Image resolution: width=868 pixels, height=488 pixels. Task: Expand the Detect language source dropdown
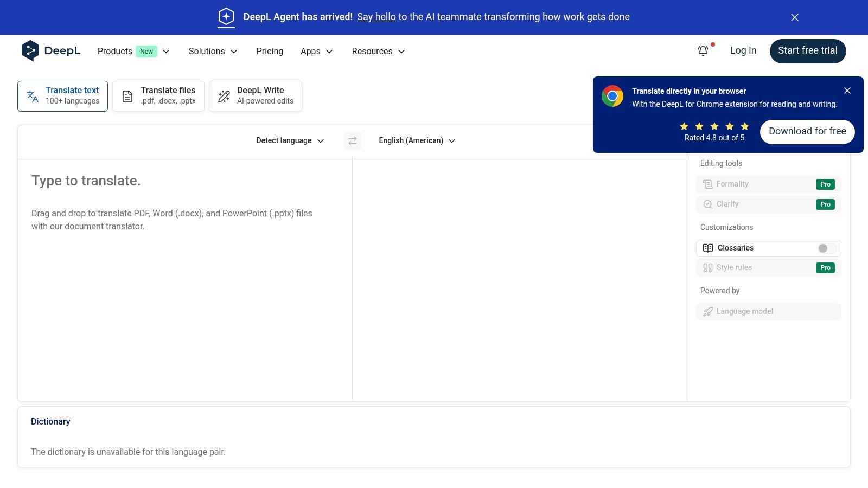pos(290,141)
